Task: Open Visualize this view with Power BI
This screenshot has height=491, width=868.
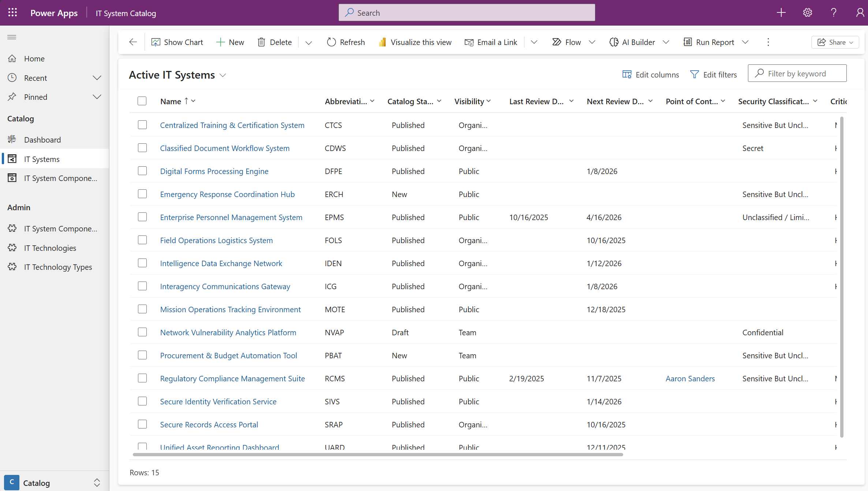Action: [x=415, y=42]
